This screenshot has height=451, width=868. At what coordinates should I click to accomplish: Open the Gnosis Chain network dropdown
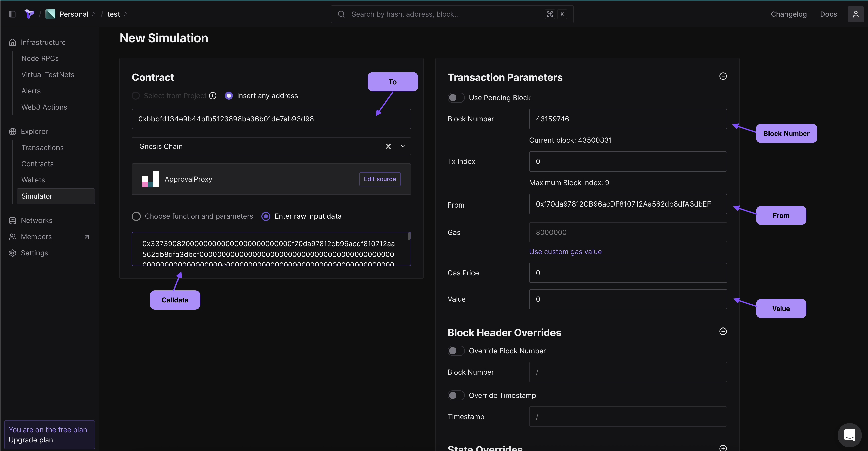point(403,146)
